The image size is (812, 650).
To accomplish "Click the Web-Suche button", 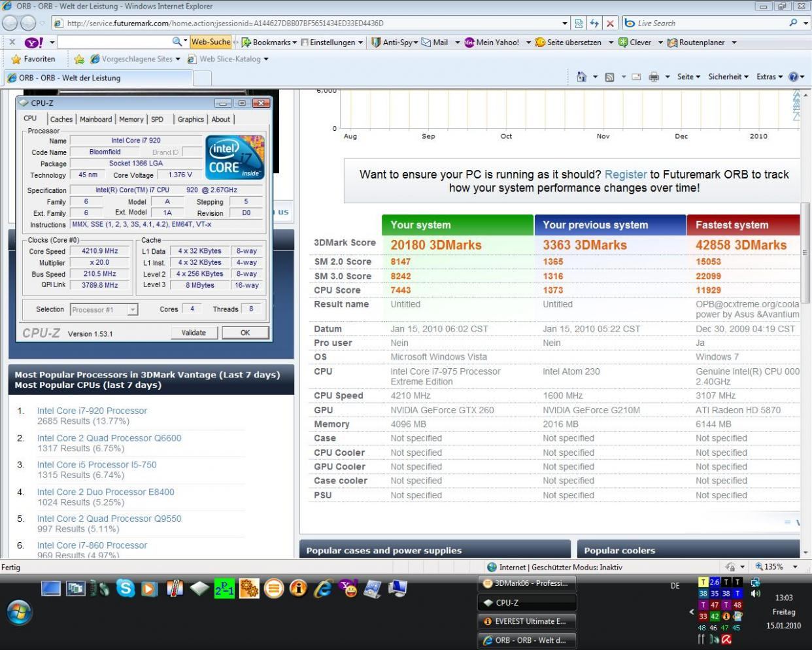I will click(x=210, y=42).
